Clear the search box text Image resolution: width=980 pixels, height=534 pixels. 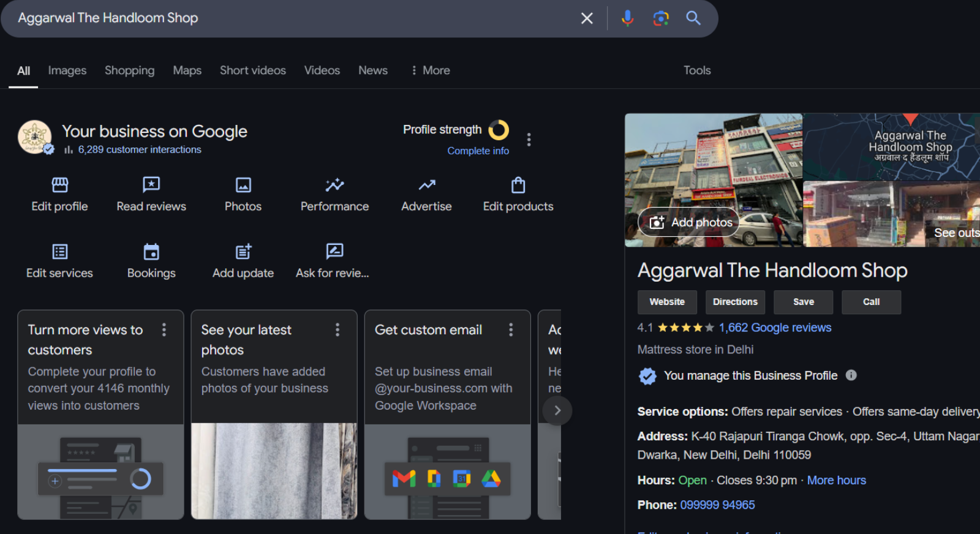[x=587, y=18]
